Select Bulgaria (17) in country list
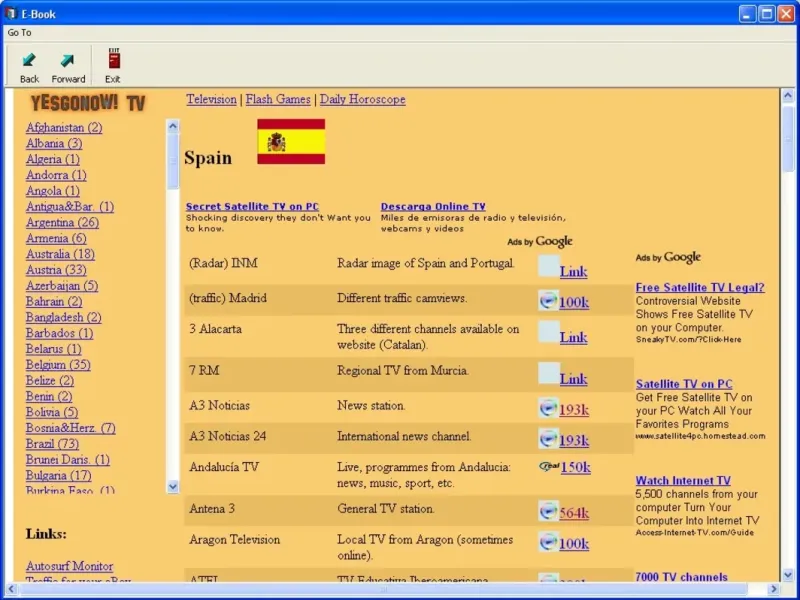This screenshot has width=800, height=600. pos(59,476)
